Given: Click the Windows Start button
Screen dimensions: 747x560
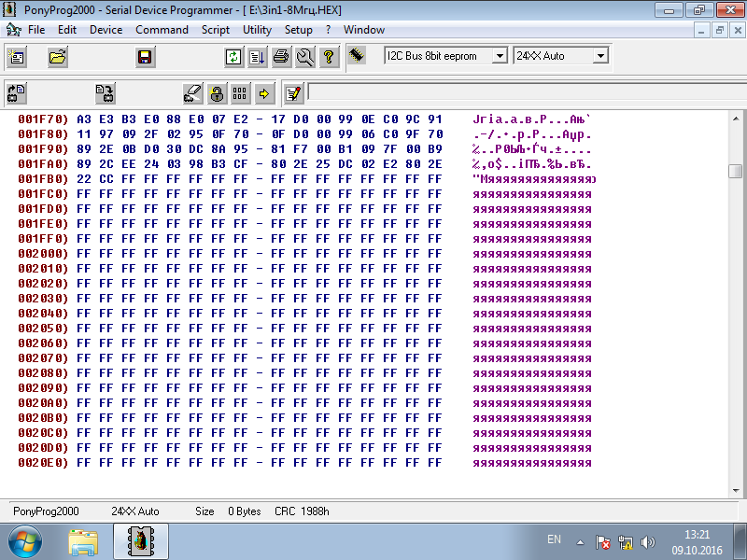Looking at the screenshot, I should (x=25, y=540).
